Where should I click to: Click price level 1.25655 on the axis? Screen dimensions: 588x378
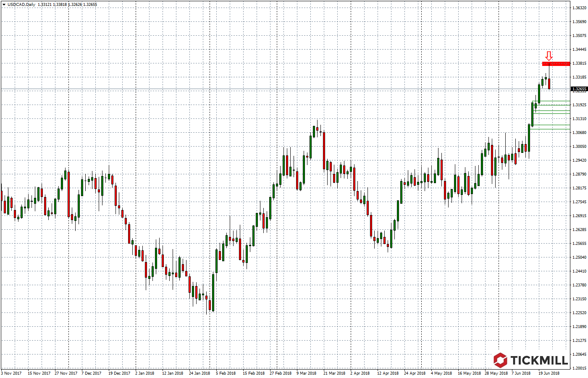coord(580,244)
